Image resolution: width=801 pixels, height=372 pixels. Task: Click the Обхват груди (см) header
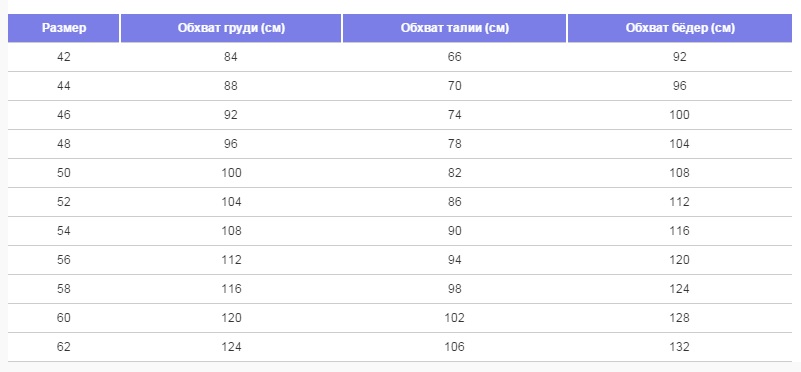[231, 28]
